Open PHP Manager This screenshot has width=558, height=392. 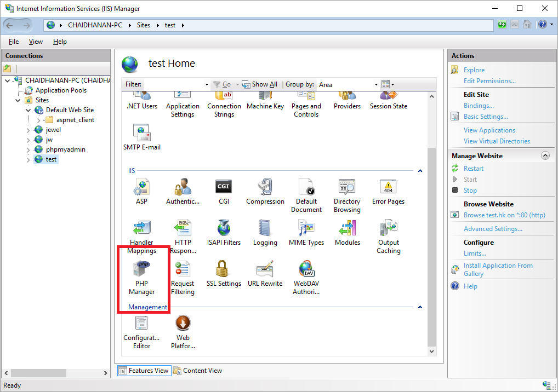coord(141,278)
